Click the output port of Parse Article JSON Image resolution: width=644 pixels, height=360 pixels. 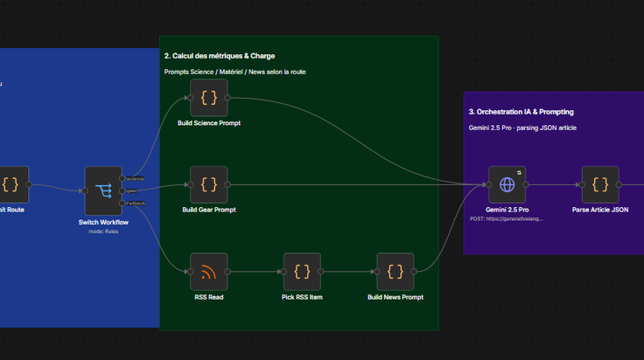(x=619, y=184)
